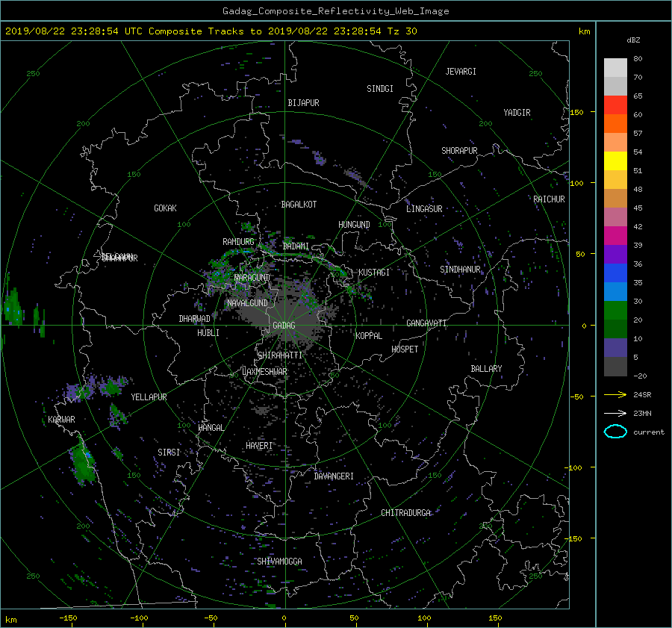Click the green 20-30 dBZ legend swatch
Screen dimensions: 672x628
coord(615,311)
